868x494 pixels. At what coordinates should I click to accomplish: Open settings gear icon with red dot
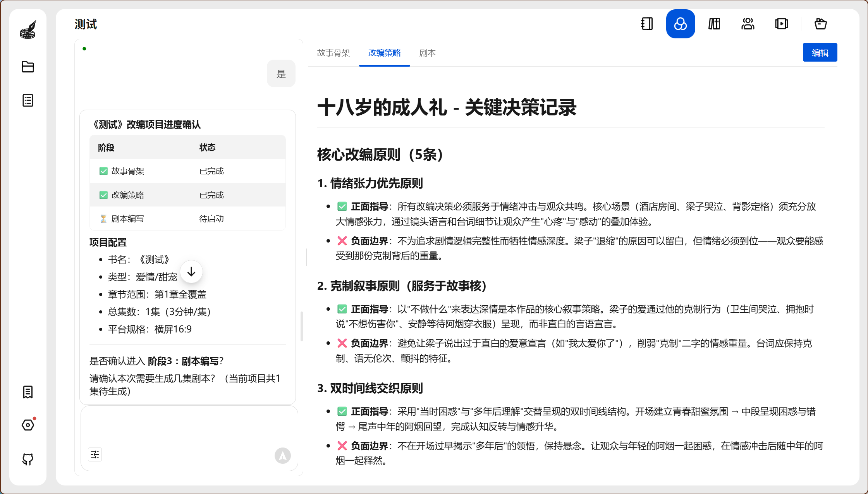(28, 425)
